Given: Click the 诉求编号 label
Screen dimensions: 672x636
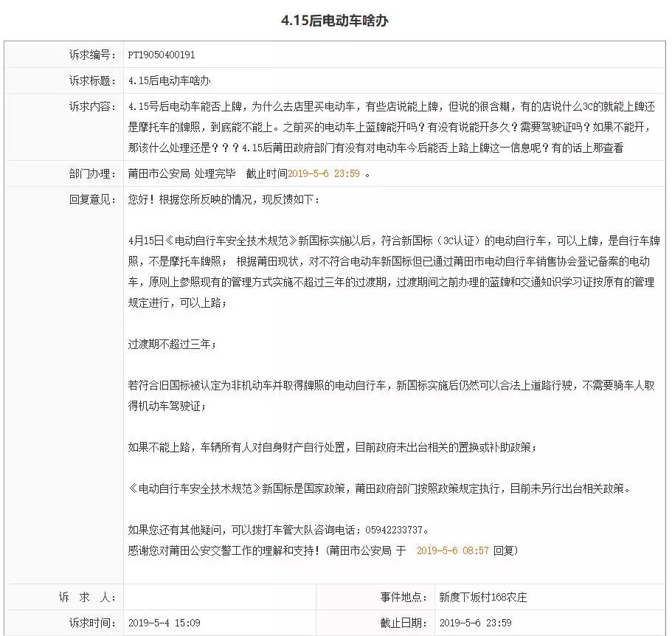Looking at the screenshot, I should click(x=92, y=55).
